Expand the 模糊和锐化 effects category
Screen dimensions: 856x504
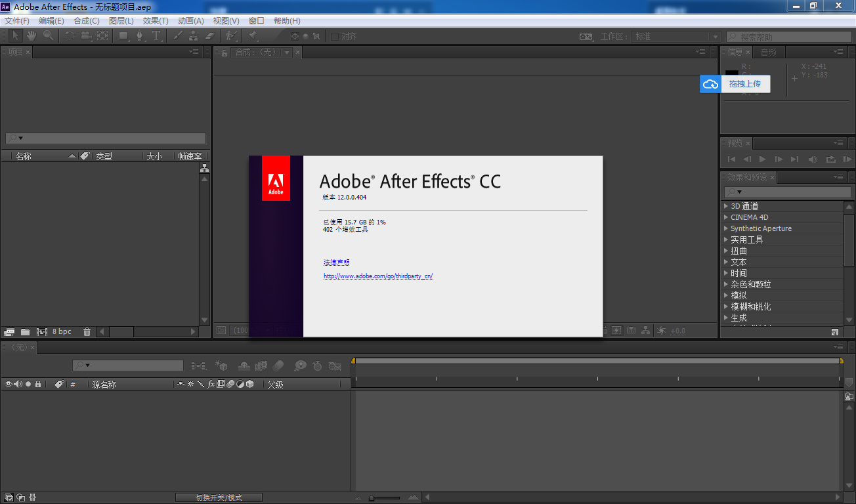coord(725,306)
